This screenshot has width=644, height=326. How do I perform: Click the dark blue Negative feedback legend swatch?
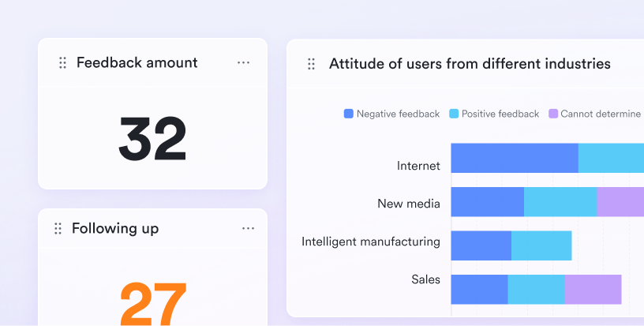[x=349, y=114]
